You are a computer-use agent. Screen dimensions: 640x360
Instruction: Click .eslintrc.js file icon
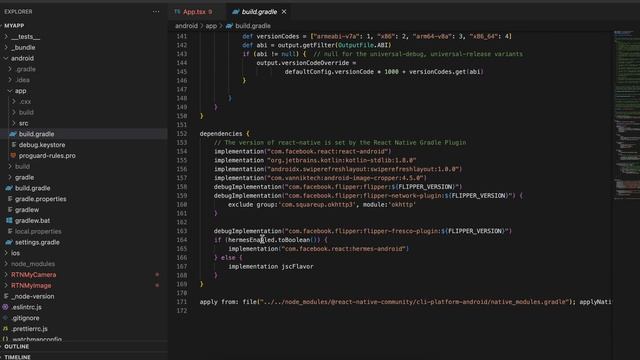tap(5, 307)
